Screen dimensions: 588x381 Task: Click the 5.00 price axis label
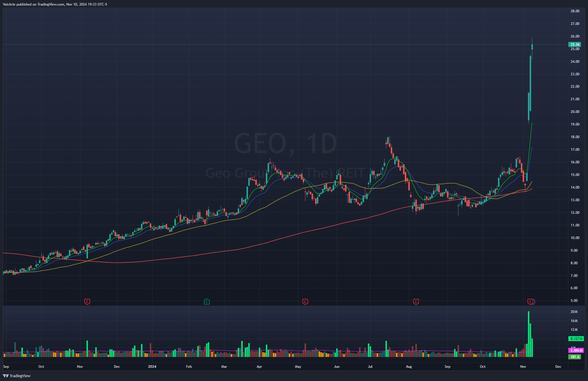tap(574, 301)
